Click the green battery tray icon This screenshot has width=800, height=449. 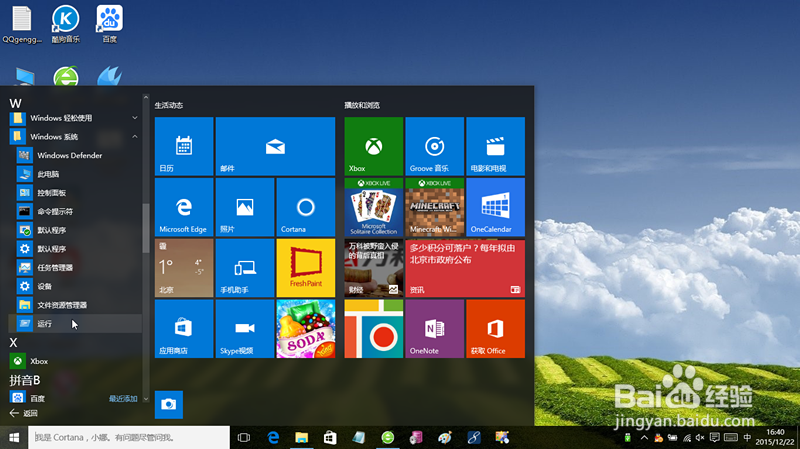coord(628,437)
